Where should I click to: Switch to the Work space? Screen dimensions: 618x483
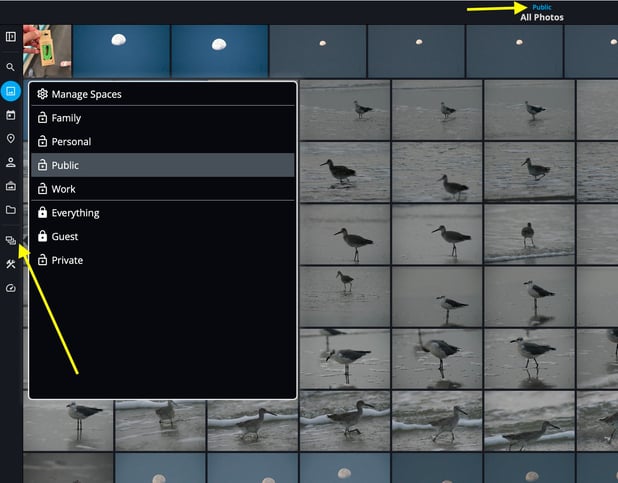click(x=63, y=189)
